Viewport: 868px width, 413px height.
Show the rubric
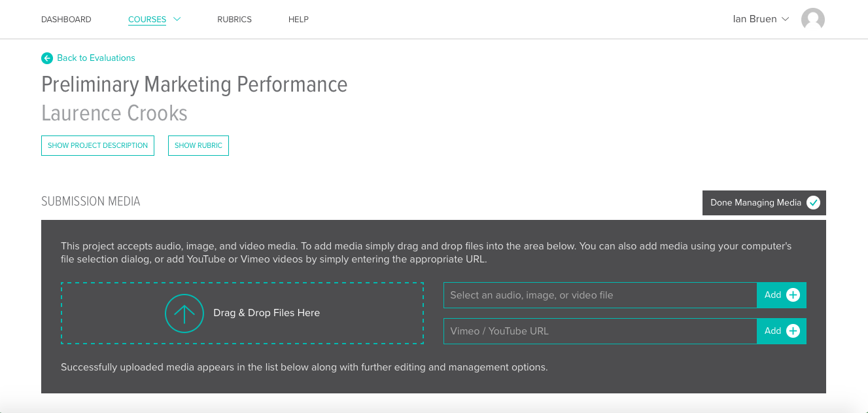pos(198,145)
